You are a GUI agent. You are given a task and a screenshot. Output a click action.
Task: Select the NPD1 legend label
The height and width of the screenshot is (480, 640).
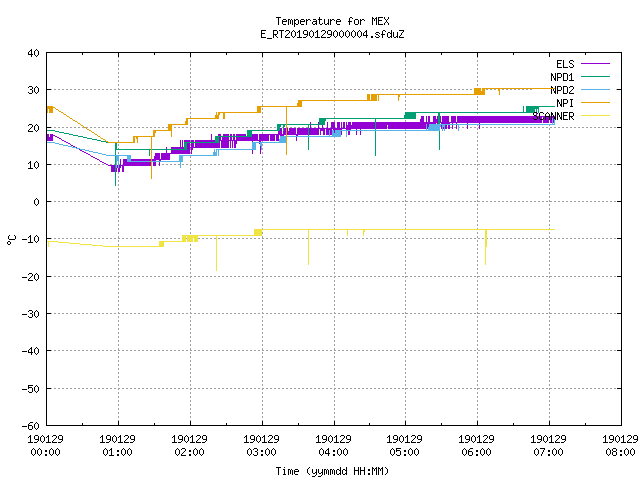pyautogui.click(x=562, y=77)
